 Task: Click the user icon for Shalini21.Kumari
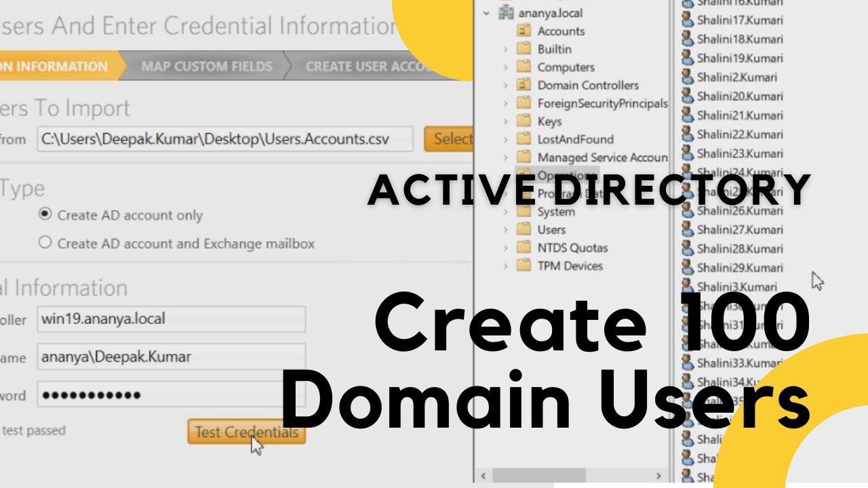tap(687, 115)
